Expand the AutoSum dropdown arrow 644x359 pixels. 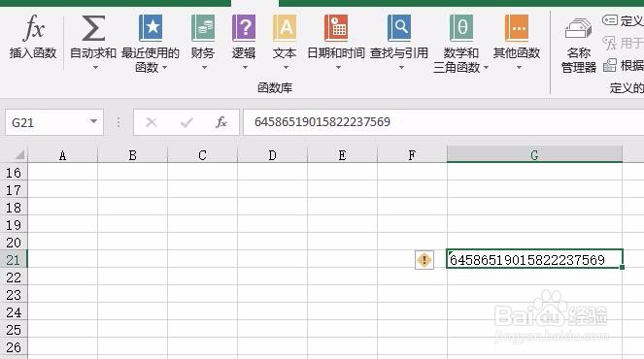pos(95,68)
